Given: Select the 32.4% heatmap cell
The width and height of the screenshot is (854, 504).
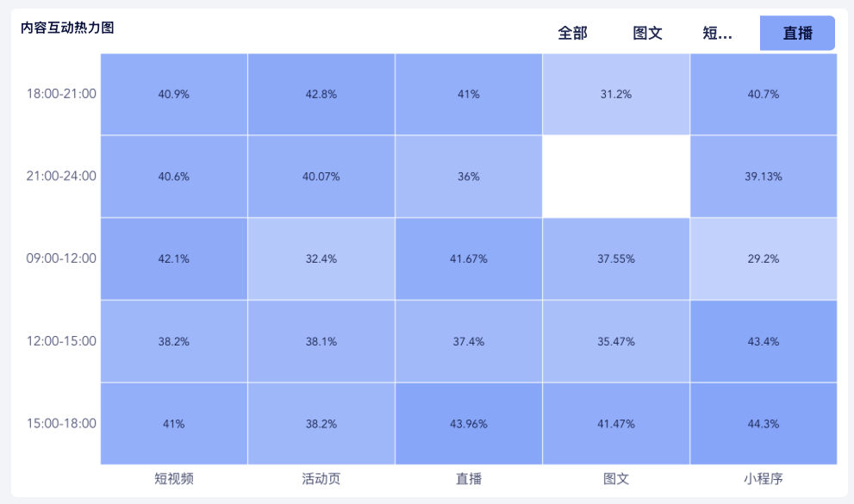Looking at the screenshot, I should (321, 259).
